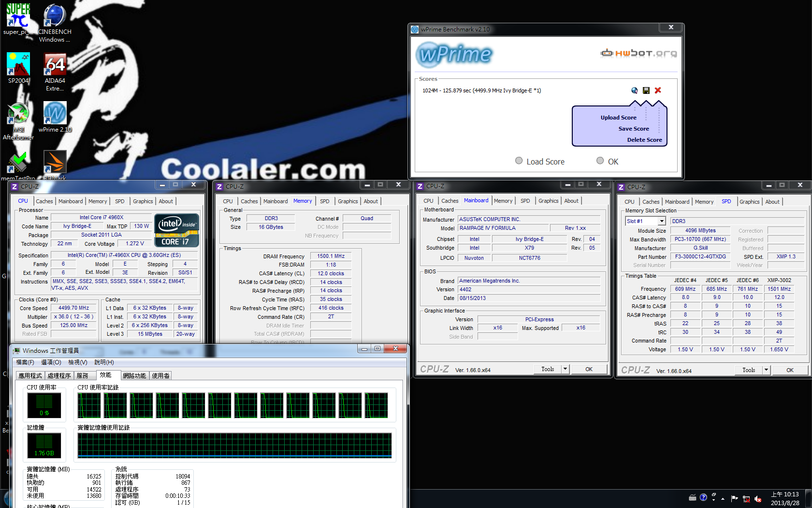This screenshot has height=508, width=812.
Task: Click the Task Manager title bar icon
Action: coord(17,350)
